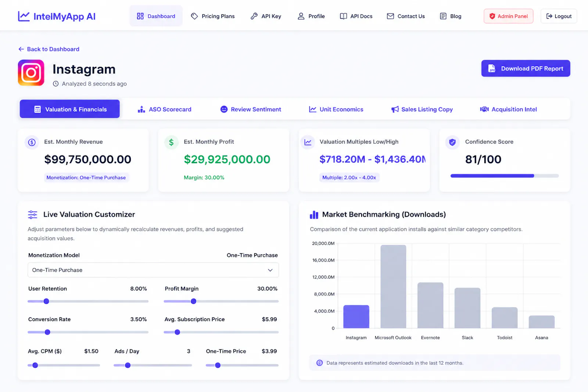Switch to the Unit Economics tab
This screenshot has height=392, width=588.
click(x=336, y=109)
